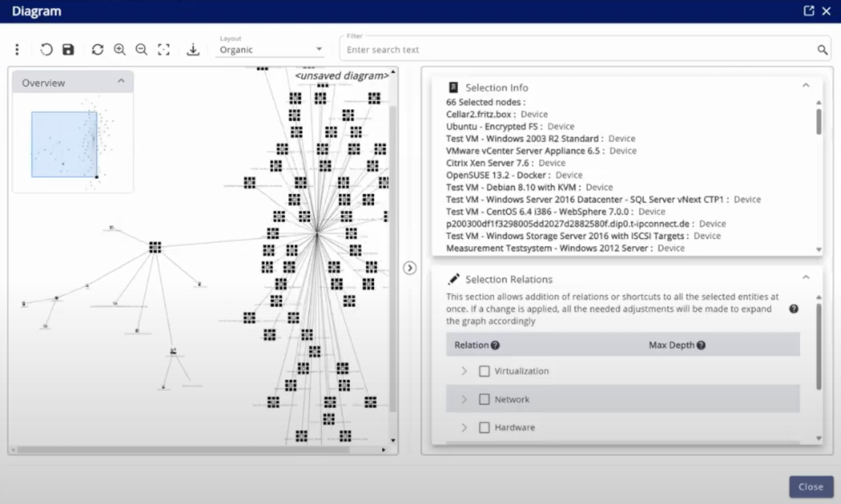Viewport: 841px width, 504px height.
Task: Enable the Virtualization relation
Action: point(484,371)
